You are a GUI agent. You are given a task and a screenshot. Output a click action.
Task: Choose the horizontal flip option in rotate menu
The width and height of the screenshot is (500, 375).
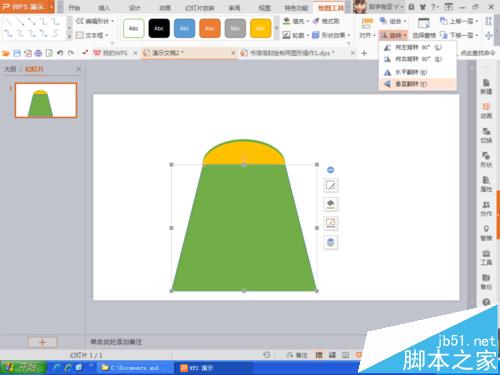418,72
